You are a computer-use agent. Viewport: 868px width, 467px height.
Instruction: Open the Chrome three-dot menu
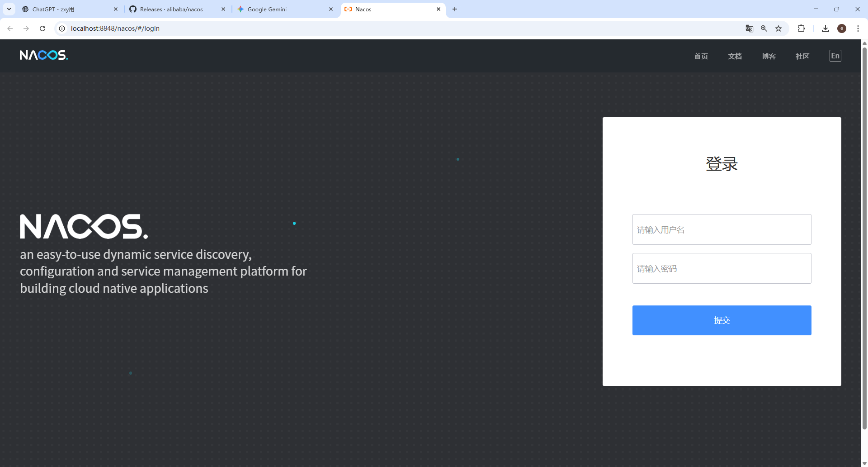[x=858, y=29]
